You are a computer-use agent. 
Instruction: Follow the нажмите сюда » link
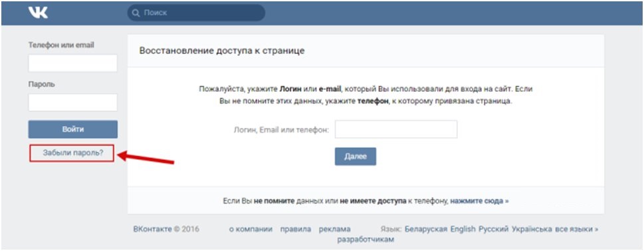click(x=479, y=201)
